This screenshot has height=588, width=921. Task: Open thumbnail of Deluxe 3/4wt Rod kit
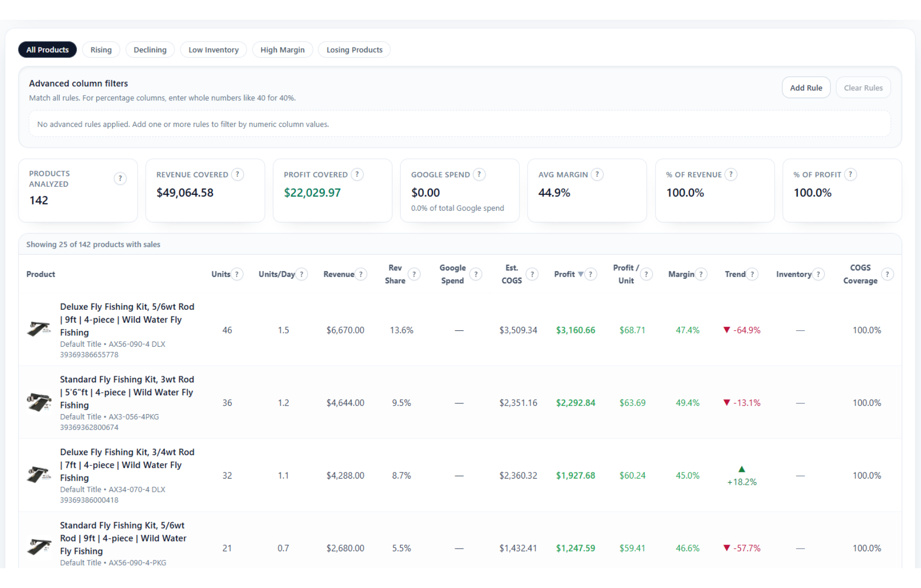(39, 475)
